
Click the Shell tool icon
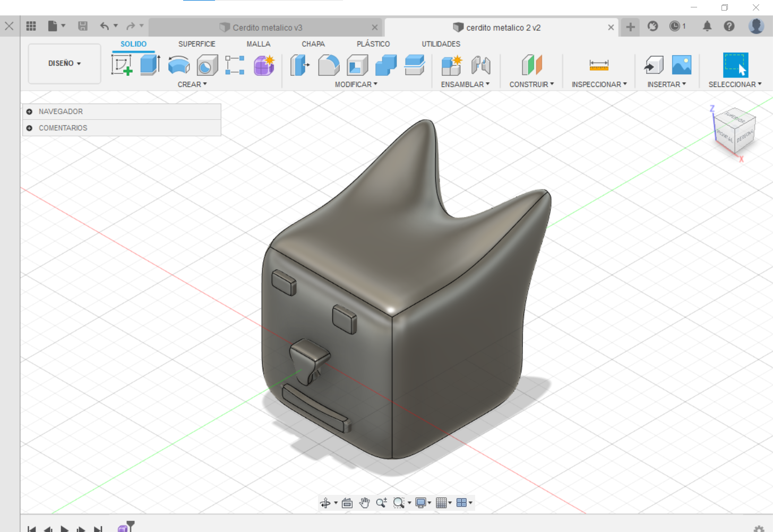[357, 65]
